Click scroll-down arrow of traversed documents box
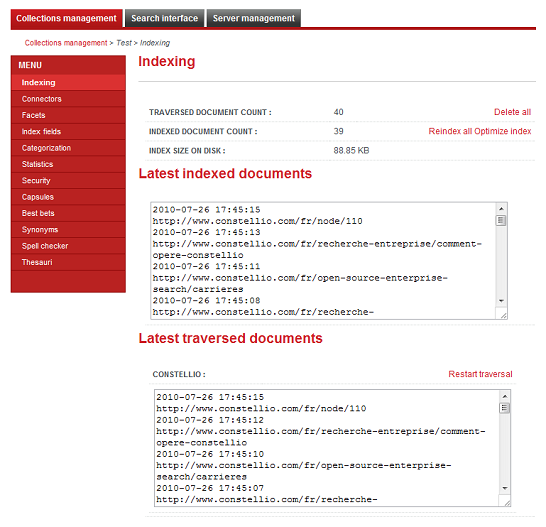This screenshot has width=546, height=527. pyautogui.click(x=505, y=488)
